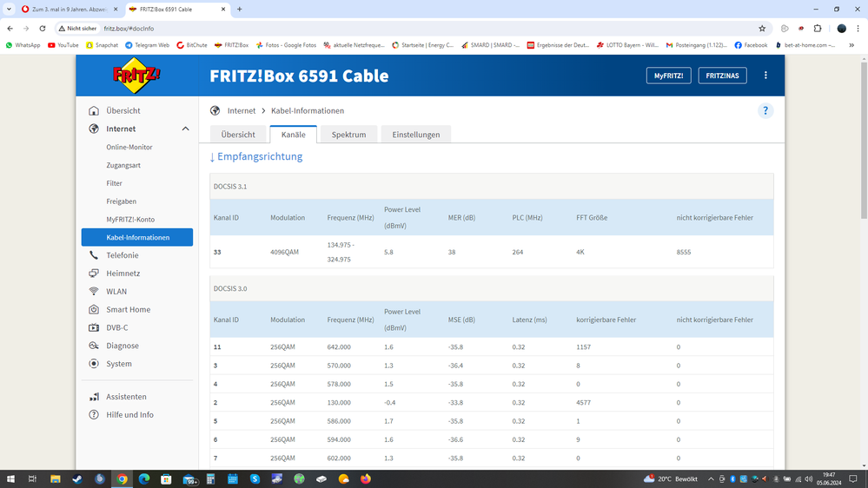Click the WLAN wifi icon
868x488 pixels.
coord(94,292)
